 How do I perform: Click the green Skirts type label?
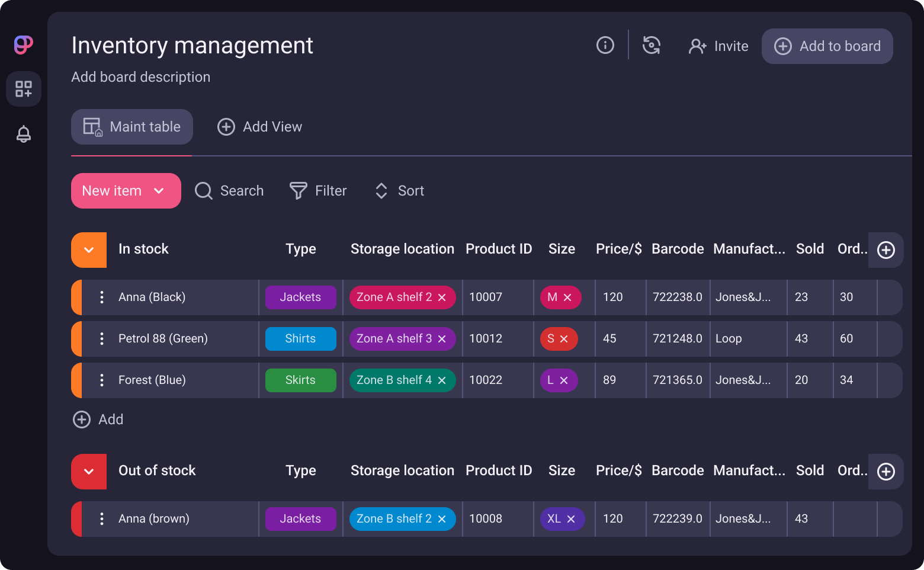(x=300, y=380)
